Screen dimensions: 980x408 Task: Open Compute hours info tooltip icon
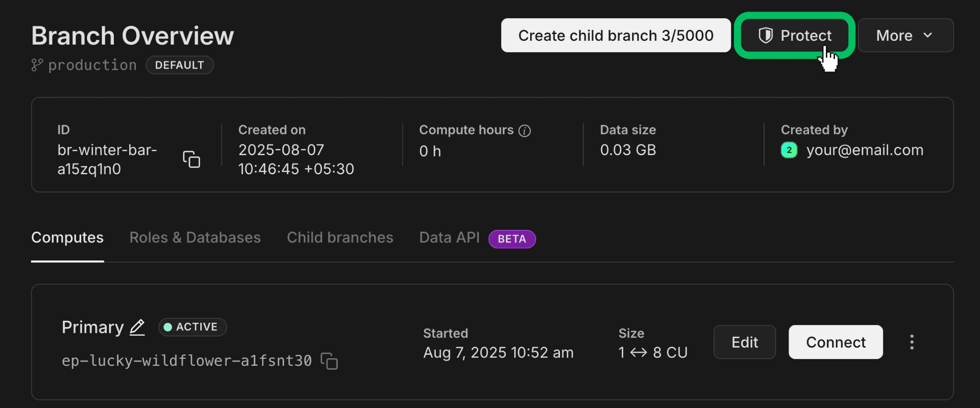pos(525,131)
